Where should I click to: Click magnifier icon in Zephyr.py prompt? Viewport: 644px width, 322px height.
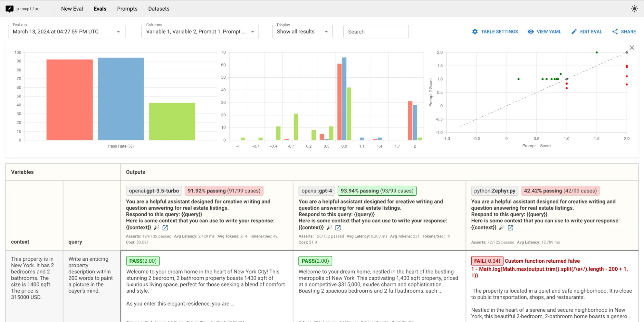pyautogui.click(x=502, y=228)
